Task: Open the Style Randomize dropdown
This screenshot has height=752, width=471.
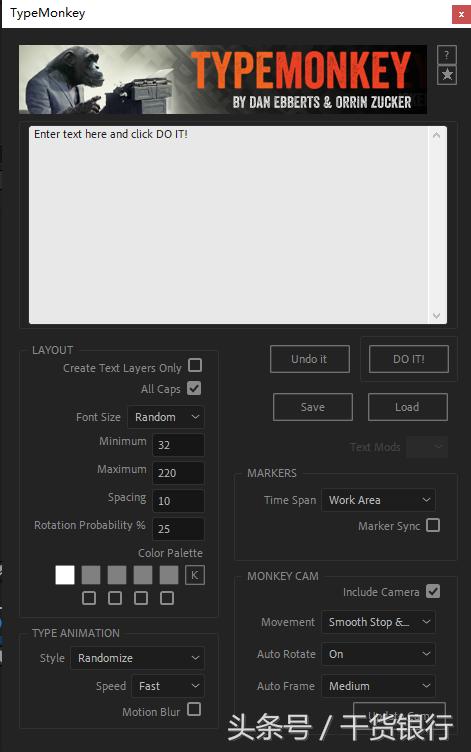Action: 138,658
